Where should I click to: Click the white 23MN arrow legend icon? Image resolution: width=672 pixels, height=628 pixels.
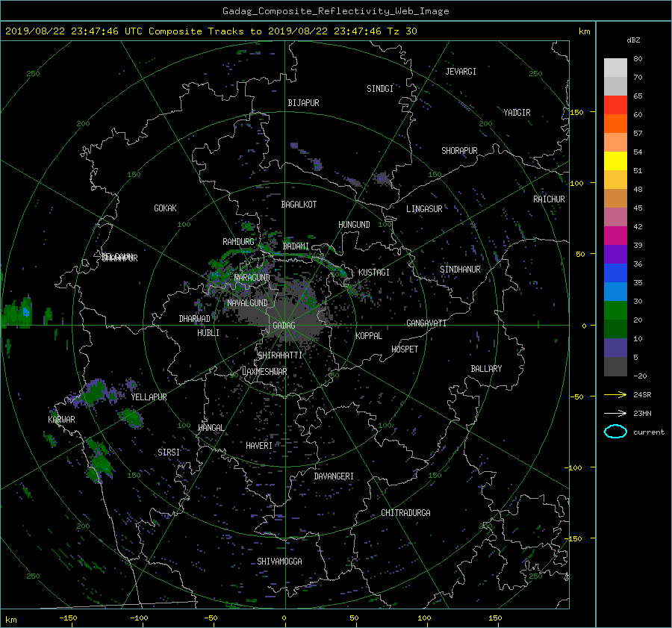[615, 413]
